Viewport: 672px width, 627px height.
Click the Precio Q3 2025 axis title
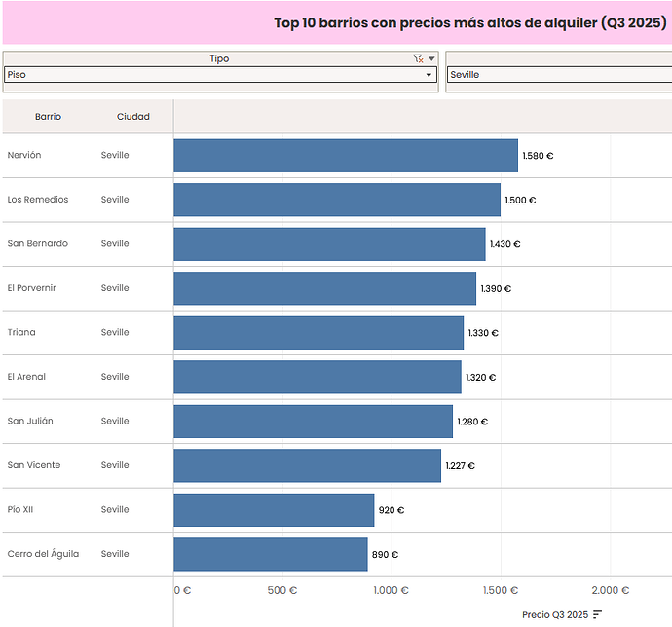pos(554,614)
